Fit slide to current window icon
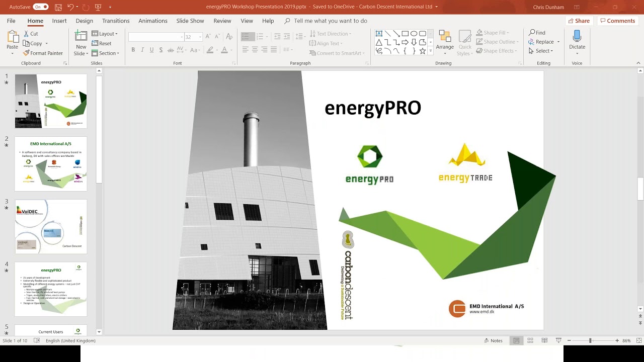Image resolution: width=644 pixels, height=362 pixels. [638, 340]
